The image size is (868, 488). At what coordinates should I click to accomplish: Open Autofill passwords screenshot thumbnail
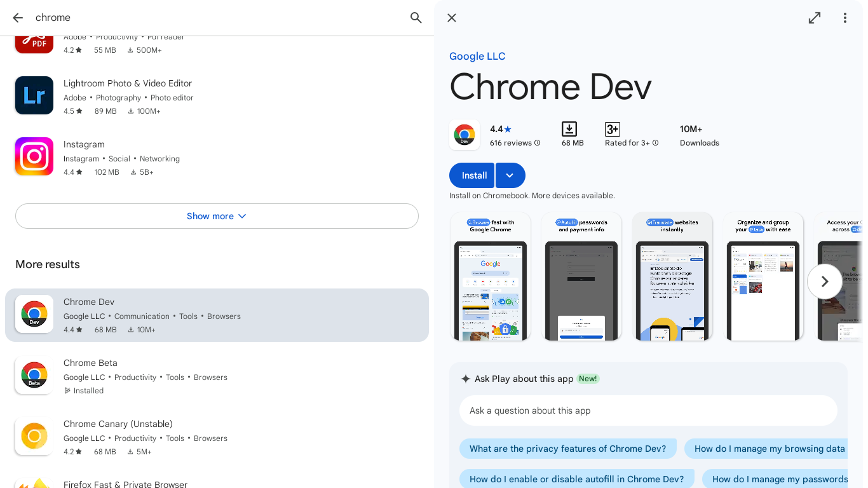[x=581, y=276]
